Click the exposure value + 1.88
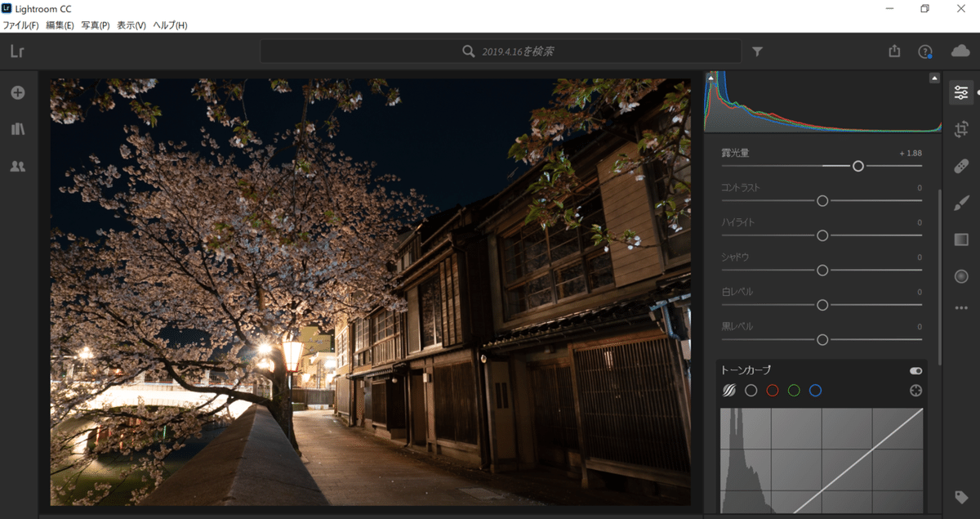The width and height of the screenshot is (980, 519). click(x=911, y=153)
